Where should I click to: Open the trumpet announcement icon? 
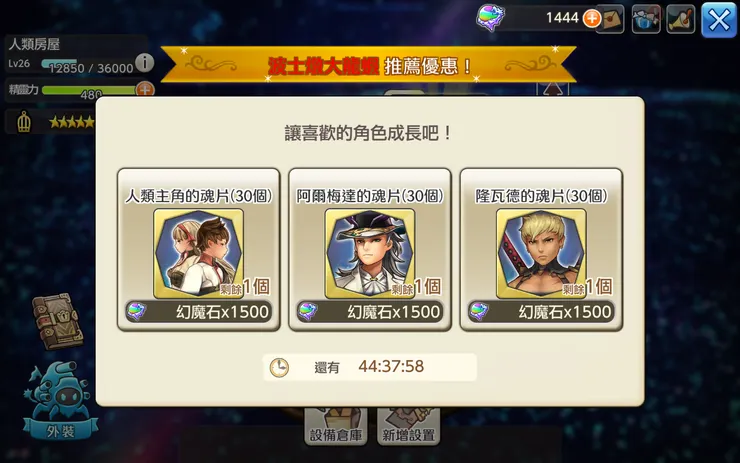click(681, 19)
